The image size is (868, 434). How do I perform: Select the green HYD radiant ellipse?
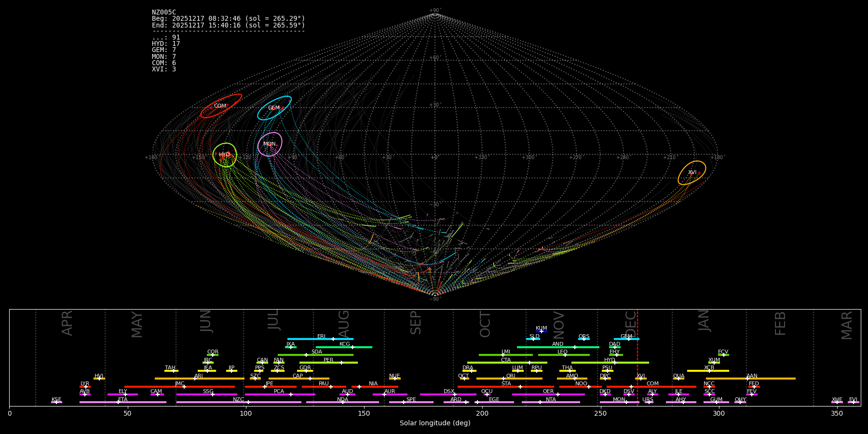(x=225, y=155)
